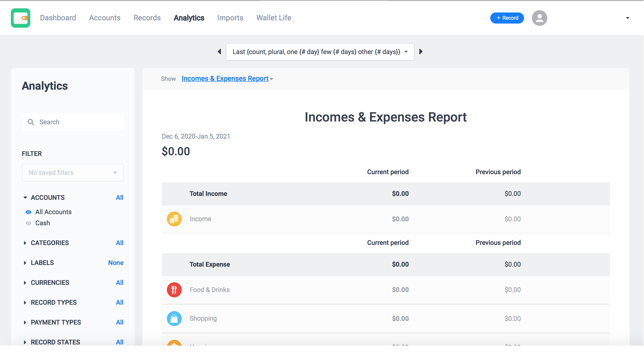Select the Cash account label
This screenshot has height=362, width=644.
(43, 223)
